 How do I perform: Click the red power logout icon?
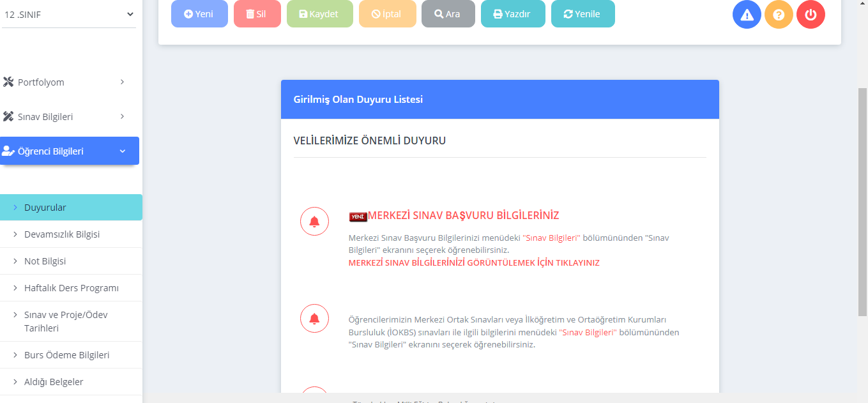click(811, 15)
